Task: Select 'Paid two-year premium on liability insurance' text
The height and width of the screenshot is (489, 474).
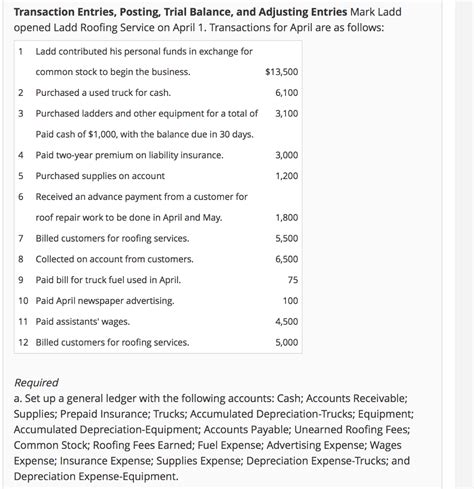Action: point(130,155)
